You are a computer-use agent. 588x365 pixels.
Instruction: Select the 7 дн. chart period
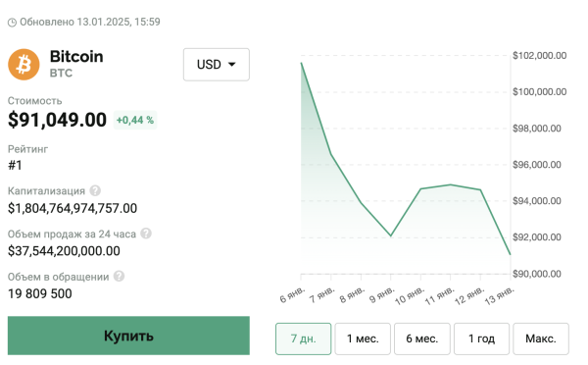pos(304,339)
